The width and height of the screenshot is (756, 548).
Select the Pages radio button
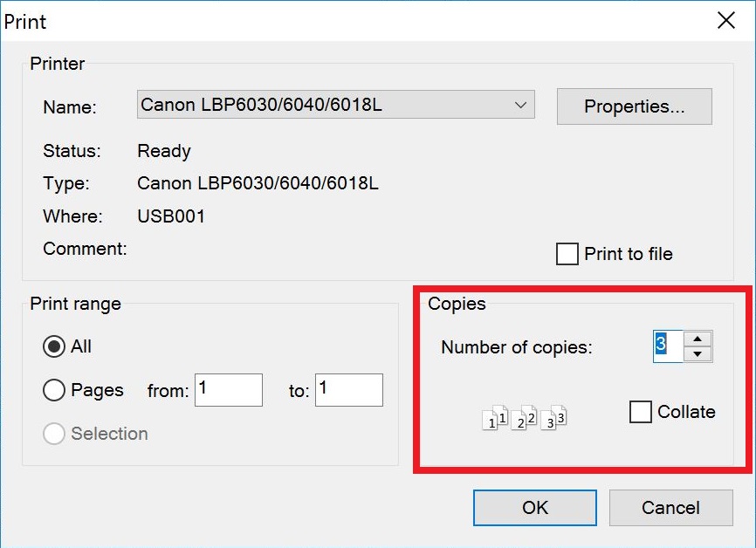pyautogui.click(x=54, y=390)
